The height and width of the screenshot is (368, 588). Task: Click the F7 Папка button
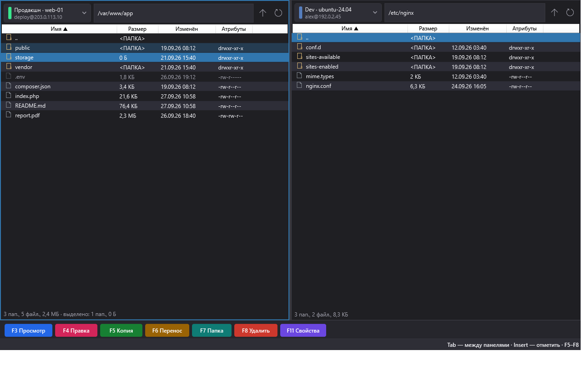coord(212,330)
